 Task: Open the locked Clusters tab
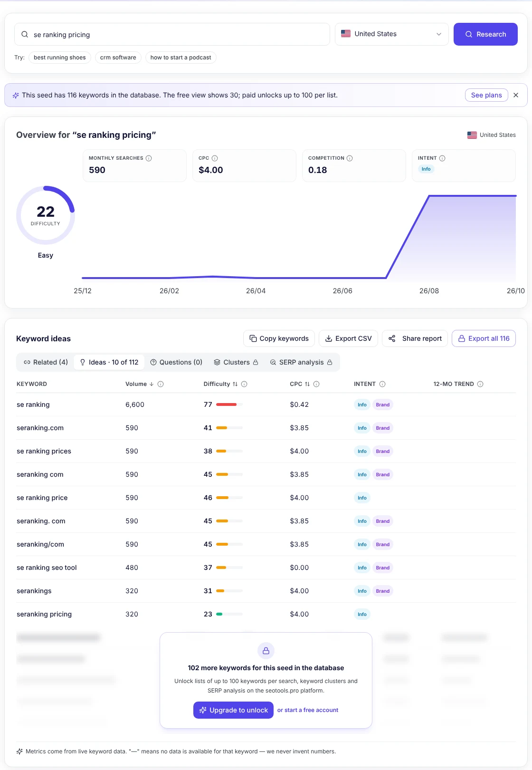click(x=236, y=362)
